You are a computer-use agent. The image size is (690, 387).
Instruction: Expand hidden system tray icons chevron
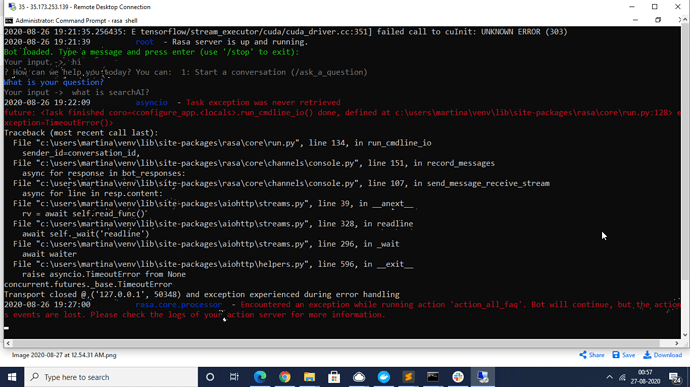[609, 377]
